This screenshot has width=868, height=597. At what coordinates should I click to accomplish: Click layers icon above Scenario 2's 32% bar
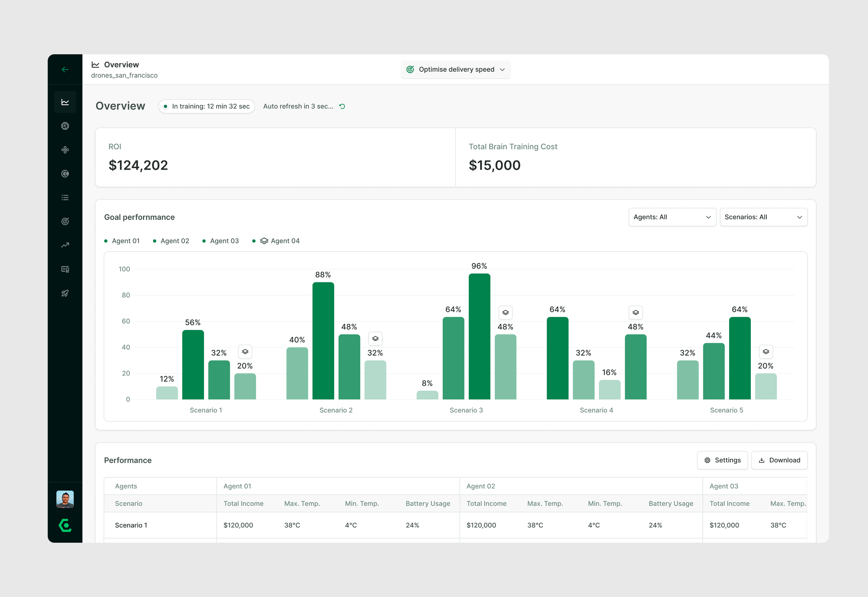point(375,338)
